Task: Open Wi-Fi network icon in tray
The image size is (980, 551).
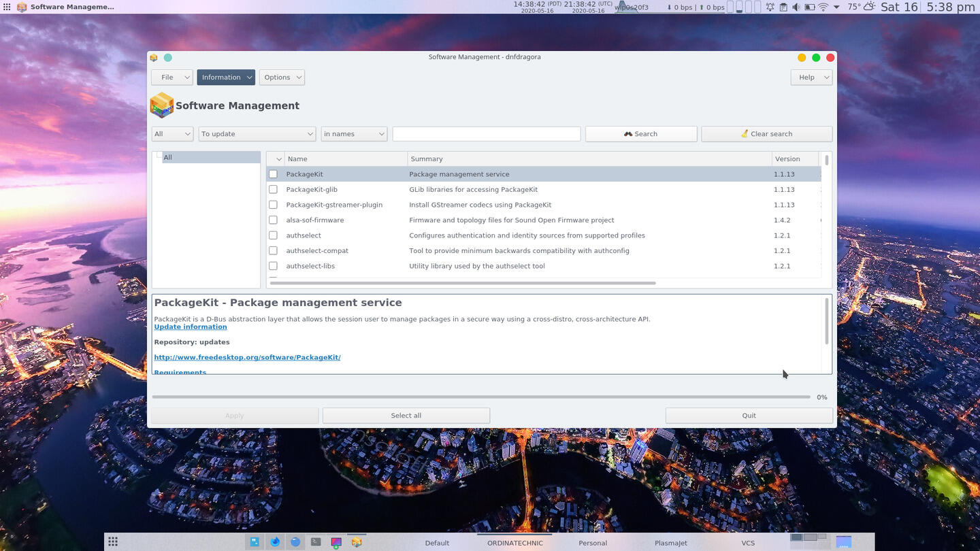Action: pos(823,7)
